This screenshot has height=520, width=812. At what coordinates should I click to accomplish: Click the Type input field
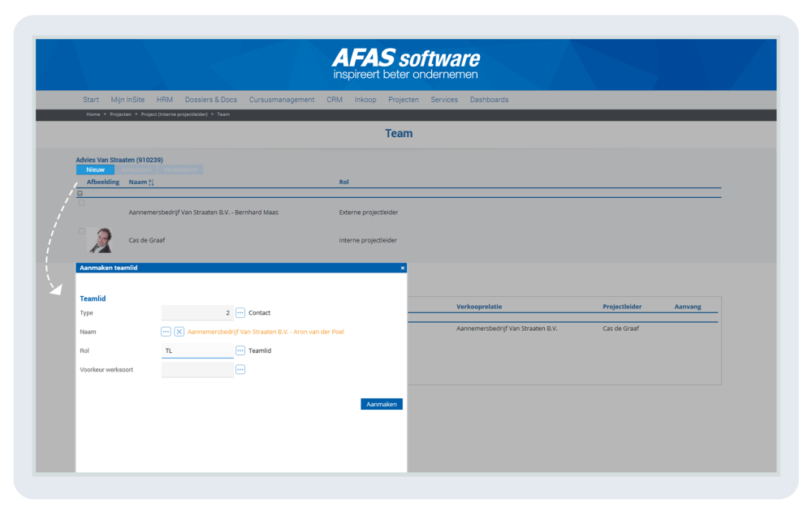(x=197, y=312)
